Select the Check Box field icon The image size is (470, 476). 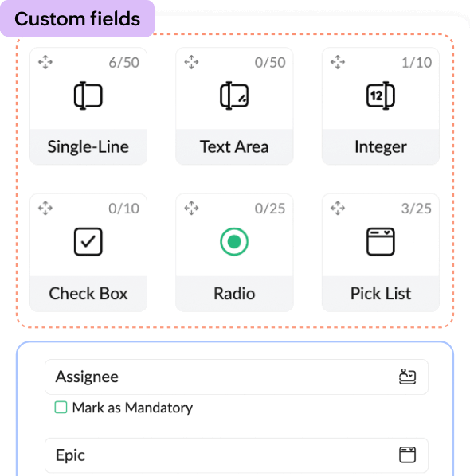[x=88, y=242]
